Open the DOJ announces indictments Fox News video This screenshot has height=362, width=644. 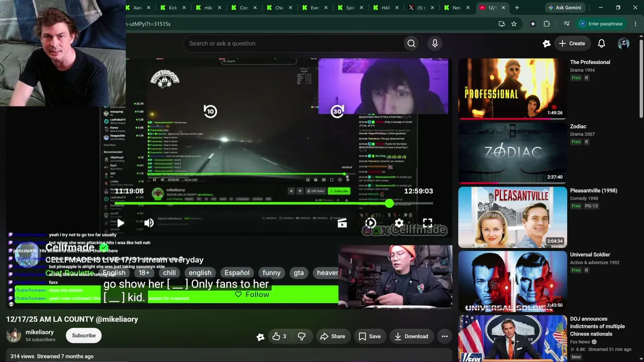coord(512,338)
